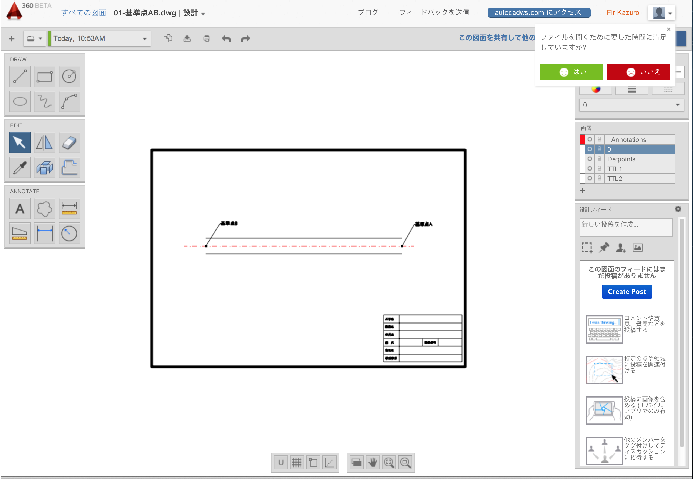This screenshot has width=693, height=479.
Task: Toggle visibility of Defpoints layer
Action: point(590,159)
